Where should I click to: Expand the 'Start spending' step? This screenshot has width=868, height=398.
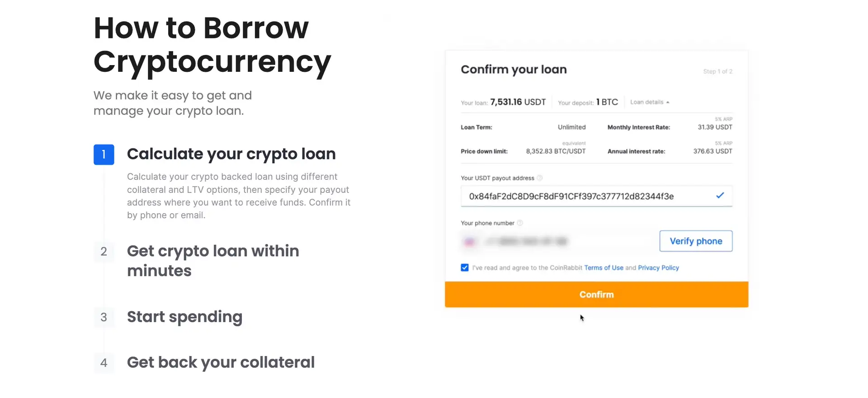184,317
